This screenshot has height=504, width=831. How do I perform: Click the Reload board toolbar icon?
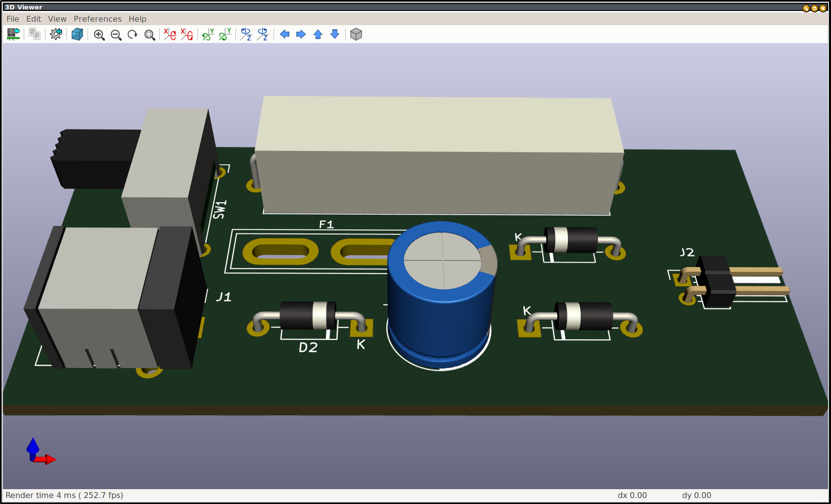click(x=13, y=34)
